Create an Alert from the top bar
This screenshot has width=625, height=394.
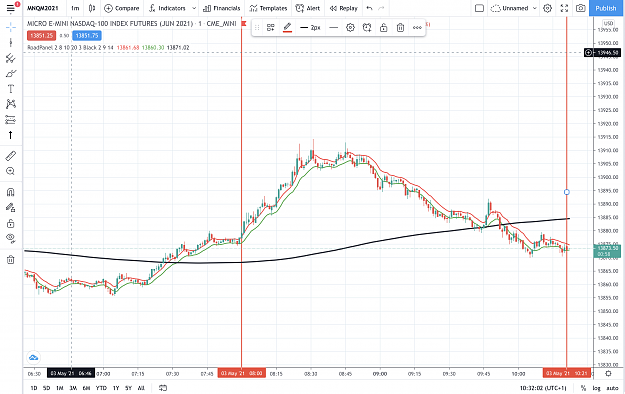pyautogui.click(x=308, y=8)
